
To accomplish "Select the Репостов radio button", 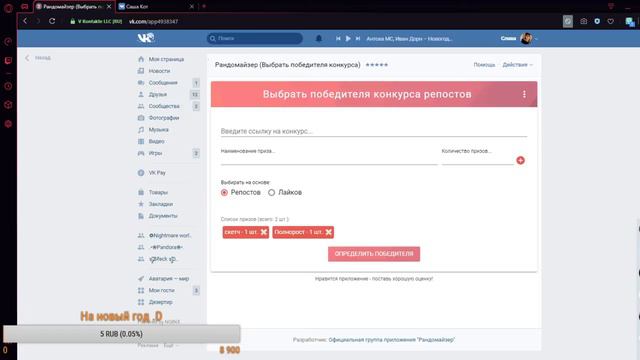I will pyautogui.click(x=224, y=193).
